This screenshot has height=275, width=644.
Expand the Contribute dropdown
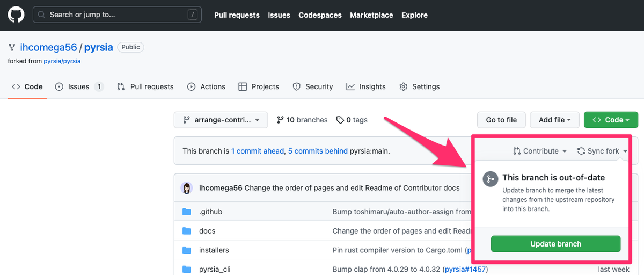(540, 151)
